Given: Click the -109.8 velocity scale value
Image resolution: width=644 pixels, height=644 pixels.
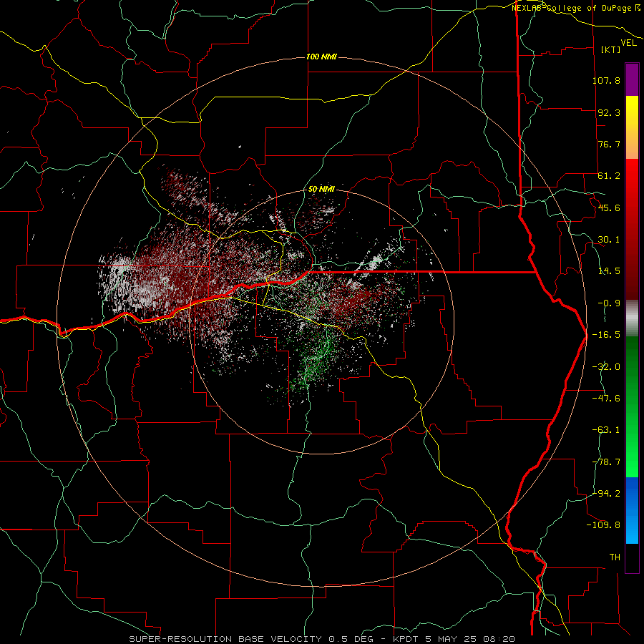Looking at the screenshot, I should click(x=604, y=525).
